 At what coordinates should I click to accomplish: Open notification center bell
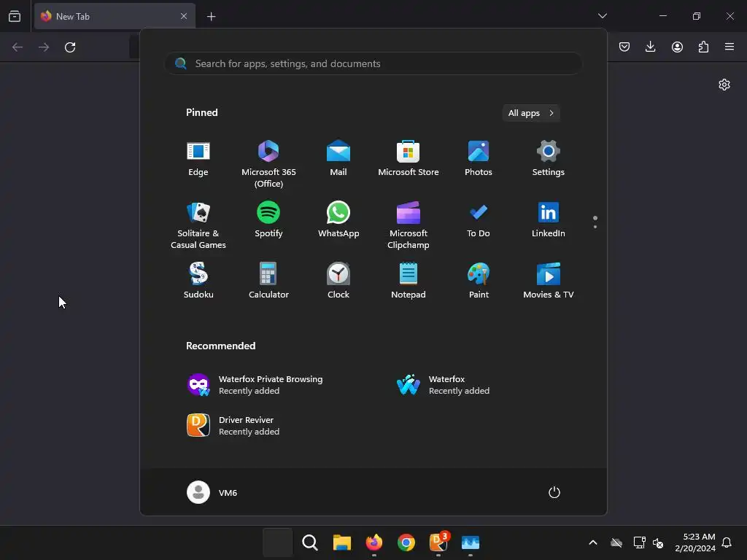tap(727, 542)
